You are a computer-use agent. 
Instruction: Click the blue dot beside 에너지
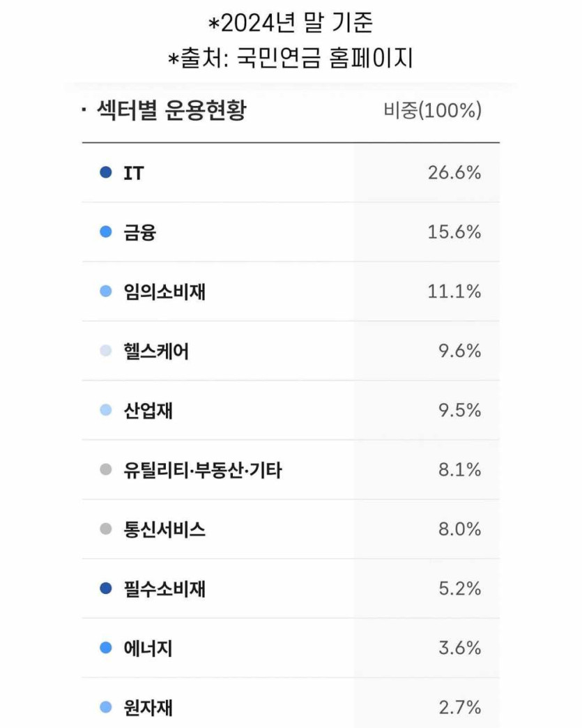pyautogui.click(x=106, y=649)
